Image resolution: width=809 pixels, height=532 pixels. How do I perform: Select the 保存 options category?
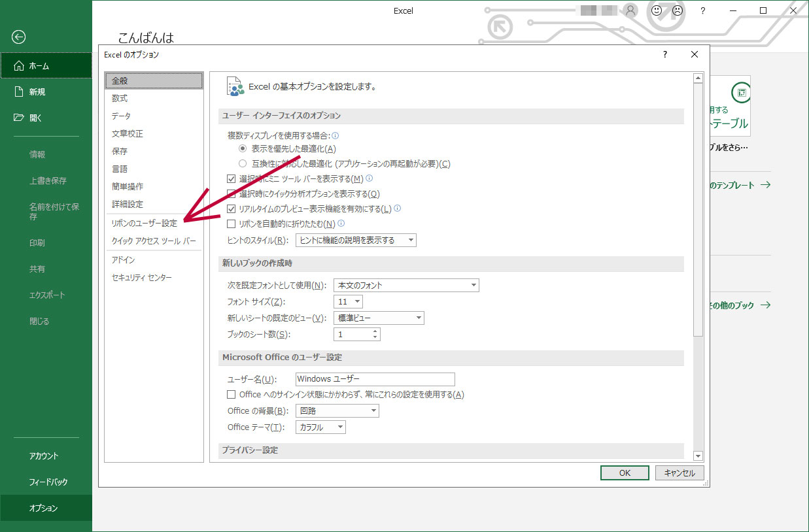click(x=154, y=152)
